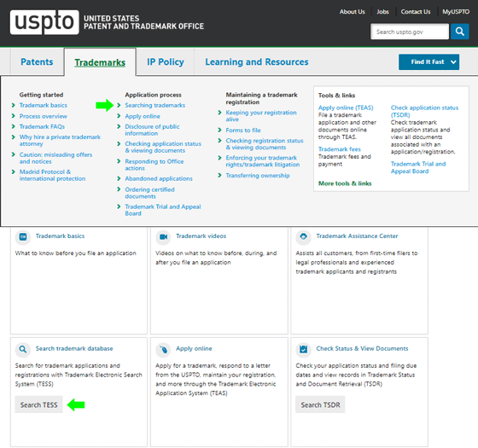This screenshot has width=478, height=448.
Task: Go to MyUSPTO
Action: [x=456, y=12]
